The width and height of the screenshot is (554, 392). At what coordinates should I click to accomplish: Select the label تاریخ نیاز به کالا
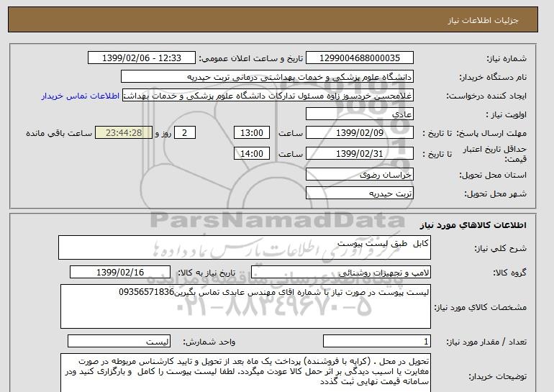(x=206, y=273)
